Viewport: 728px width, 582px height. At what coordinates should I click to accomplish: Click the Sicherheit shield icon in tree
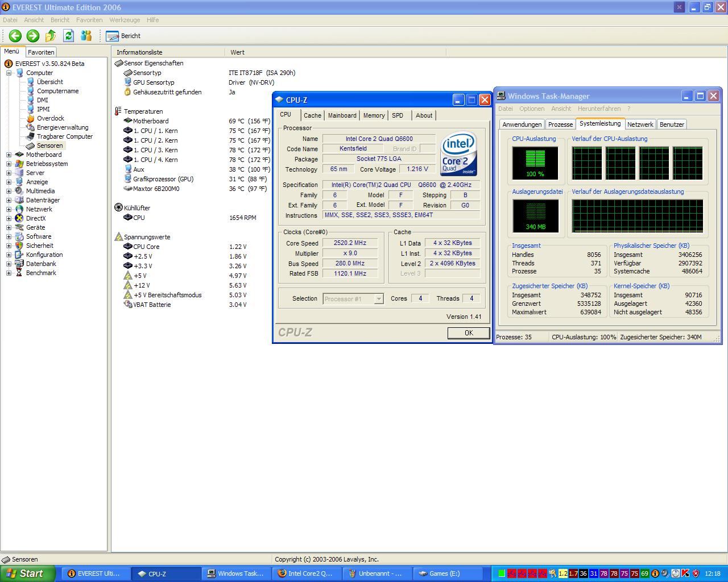tap(19, 246)
